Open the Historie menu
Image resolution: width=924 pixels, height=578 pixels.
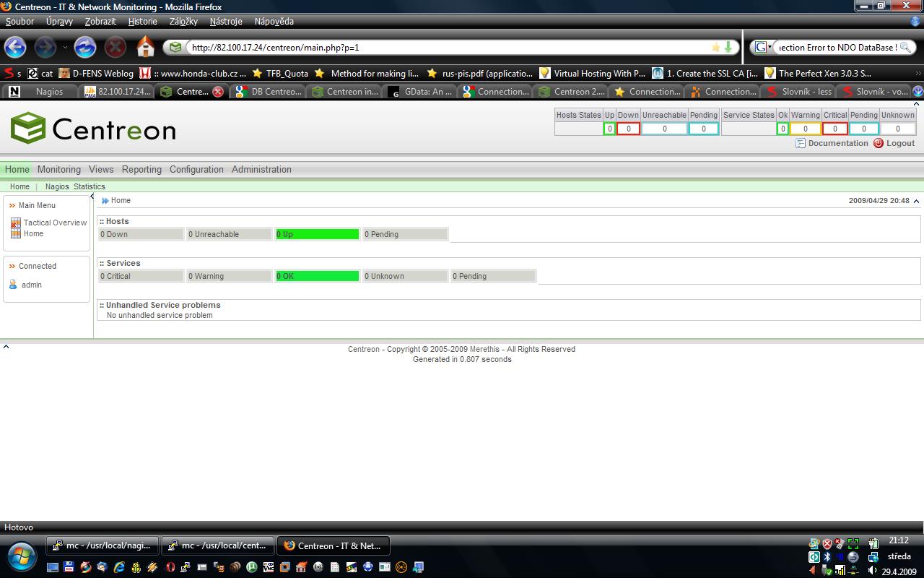(143, 22)
